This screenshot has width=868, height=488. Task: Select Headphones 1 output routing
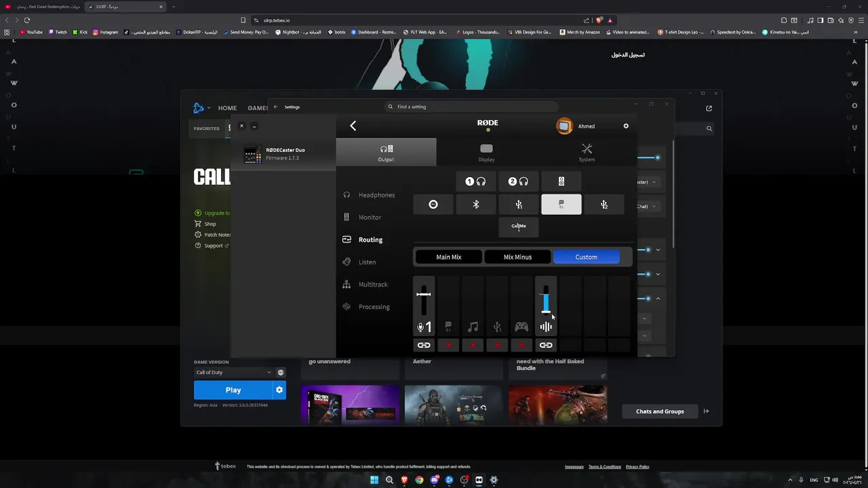pos(476,182)
